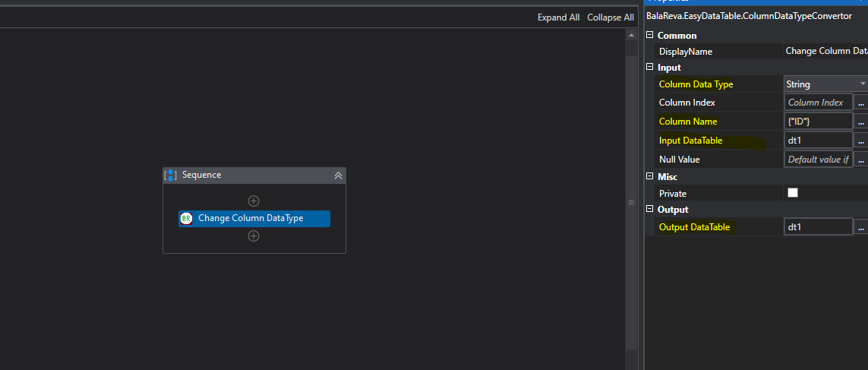Click the plus icon below Change Column DataType

click(x=254, y=236)
